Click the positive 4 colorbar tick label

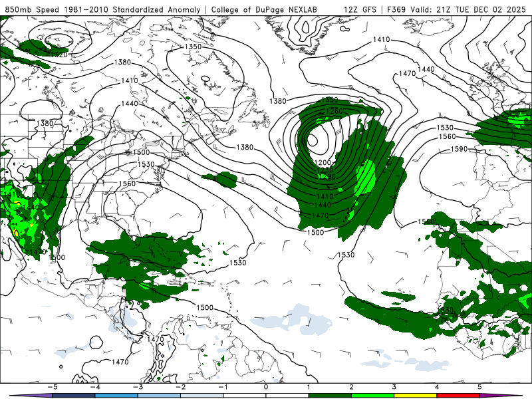click(437, 387)
